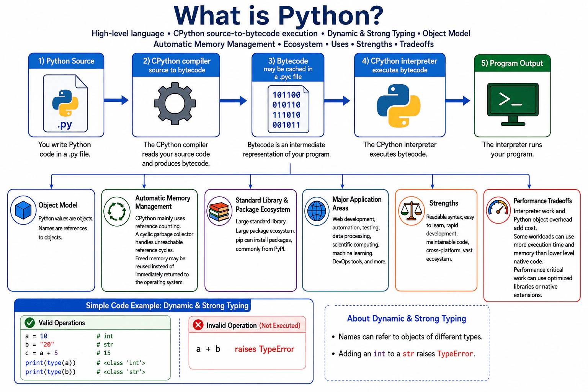Click the code line 'a = 10'

click(36, 336)
